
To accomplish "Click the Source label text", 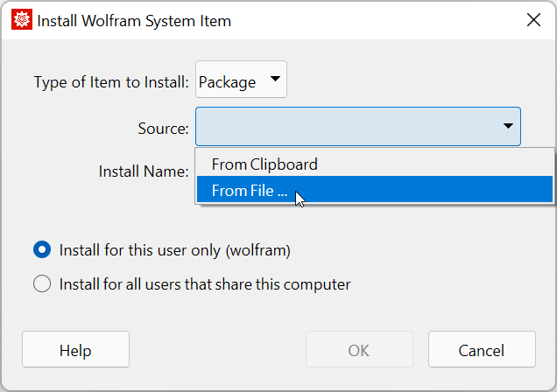I will click(x=163, y=129).
